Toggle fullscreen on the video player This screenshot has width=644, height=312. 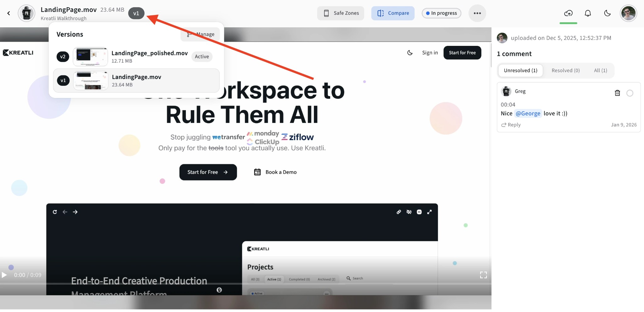(483, 275)
